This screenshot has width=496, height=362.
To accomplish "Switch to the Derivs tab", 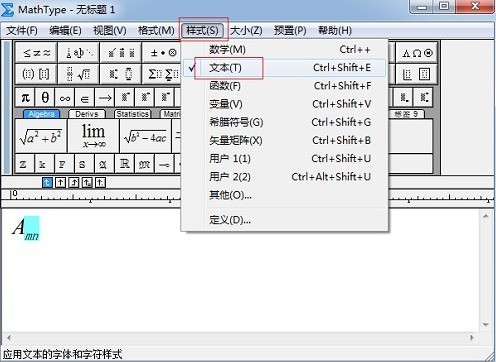I will click(87, 114).
